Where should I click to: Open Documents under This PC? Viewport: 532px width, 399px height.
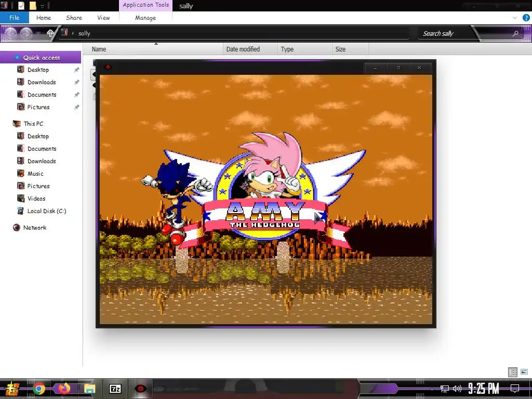(x=42, y=149)
